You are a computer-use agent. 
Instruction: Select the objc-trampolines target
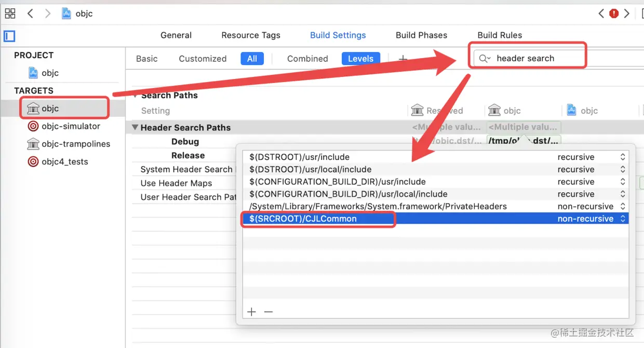point(69,144)
